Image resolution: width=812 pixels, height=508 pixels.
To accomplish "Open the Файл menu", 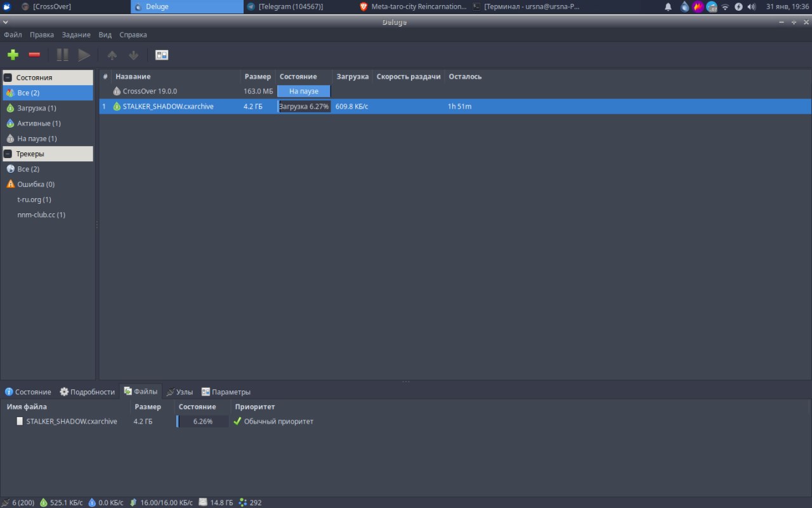I will point(13,35).
